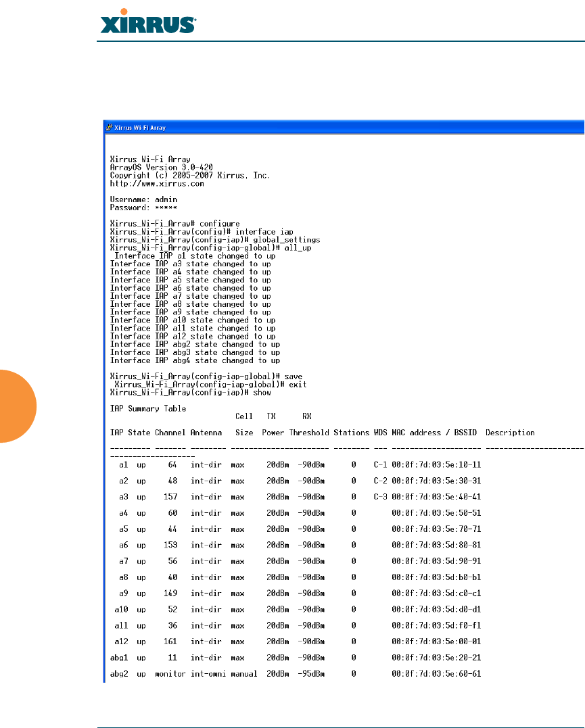The image size is (585, 728).
Task: Click the 'ArrayOS Version 3.0-420' line
Action: (x=161, y=167)
